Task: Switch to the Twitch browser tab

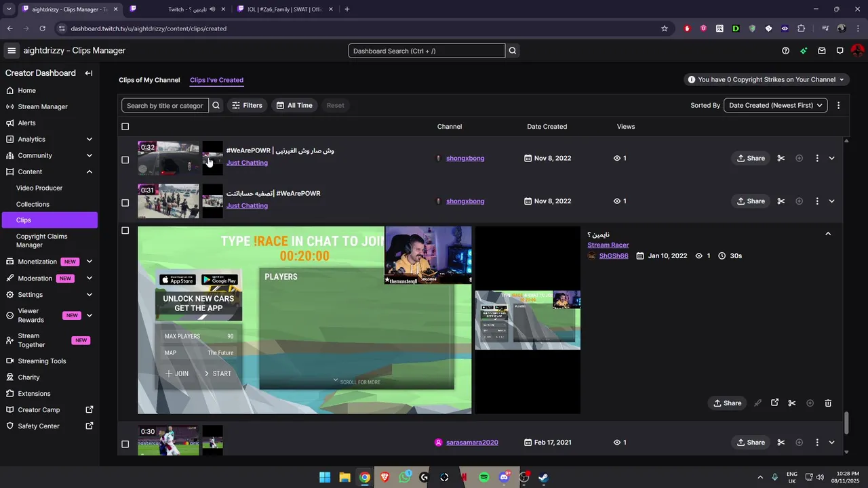Action: click(x=178, y=9)
